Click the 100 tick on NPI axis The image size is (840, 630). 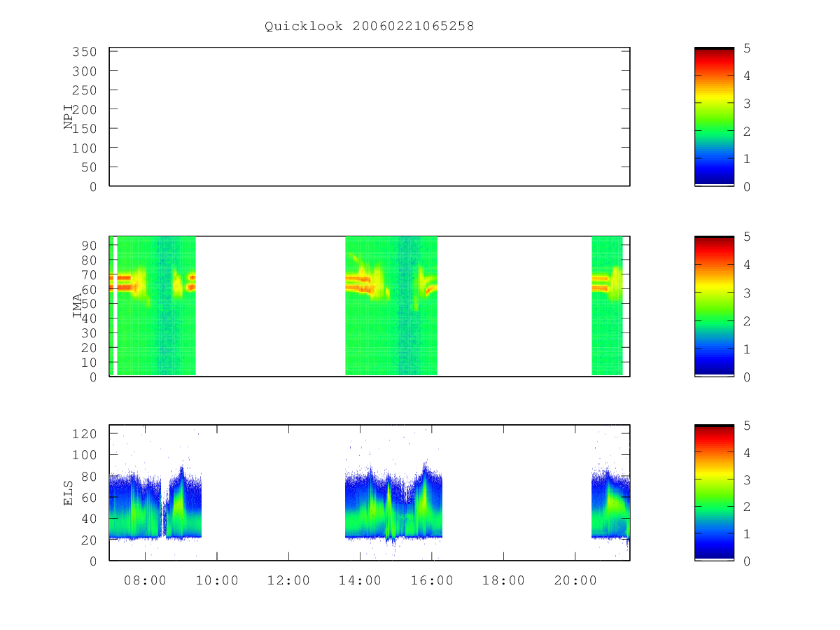click(85, 148)
